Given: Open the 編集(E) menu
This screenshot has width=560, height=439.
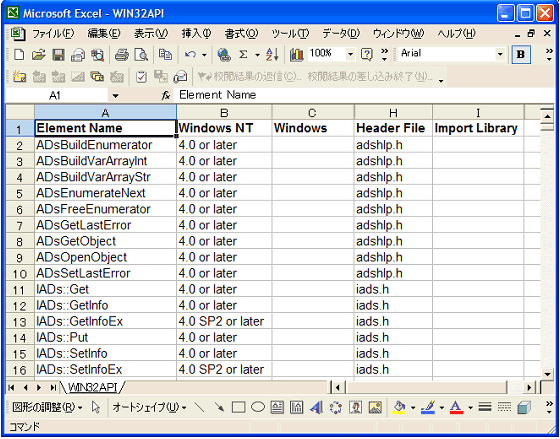Looking at the screenshot, I should tap(104, 34).
